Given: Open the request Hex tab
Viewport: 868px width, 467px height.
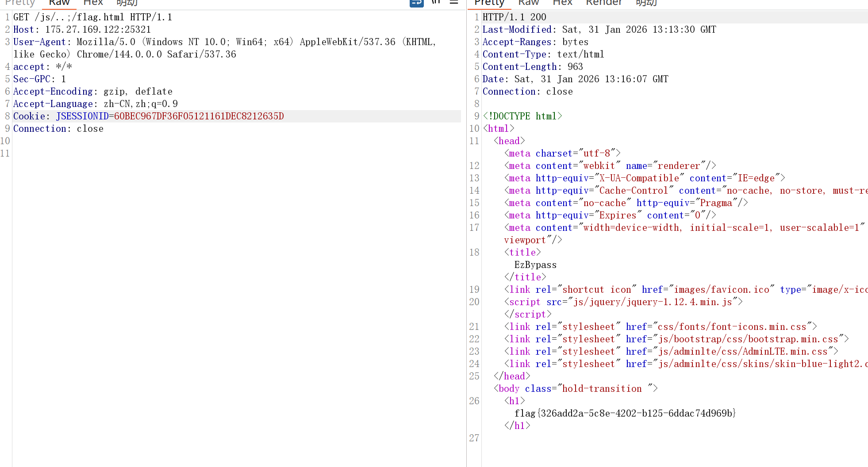Looking at the screenshot, I should click(93, 3).
